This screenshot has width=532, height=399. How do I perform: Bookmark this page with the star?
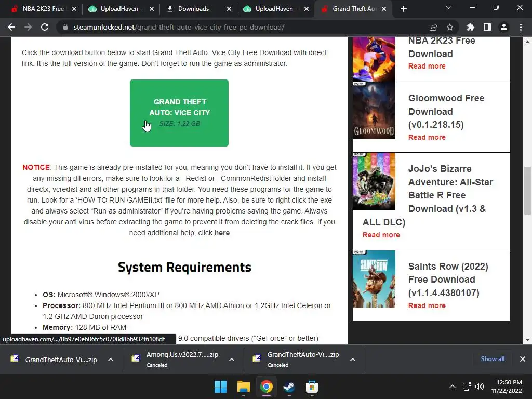coord(449,27)
